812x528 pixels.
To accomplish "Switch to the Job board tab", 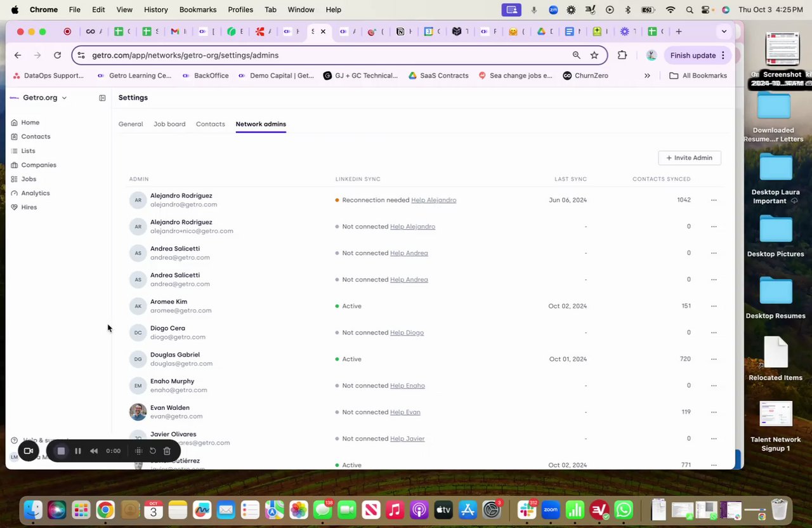I will pyautogui.click(x=169, y=124).
